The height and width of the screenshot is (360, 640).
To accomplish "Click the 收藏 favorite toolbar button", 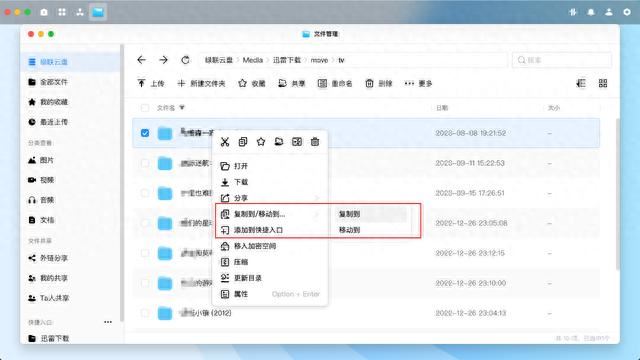I will coord(252,84).
